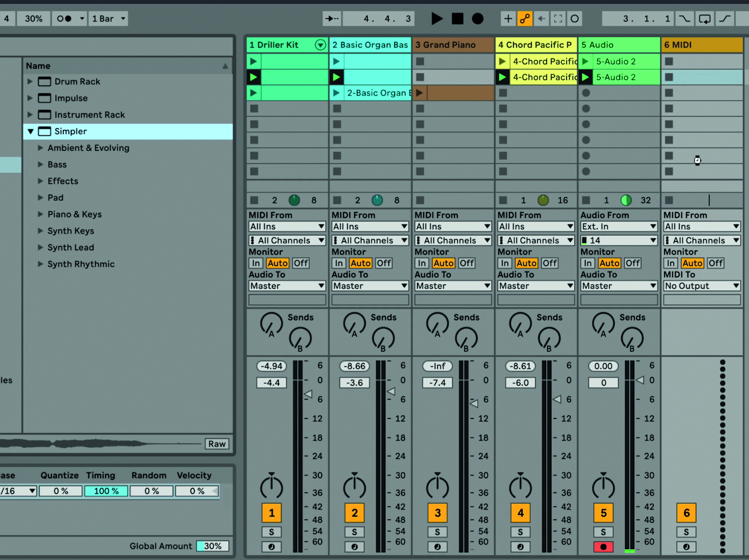The image size is (749, 560).
Task: Toggle the Punch-Out switch icon
Action: point(724,19)
